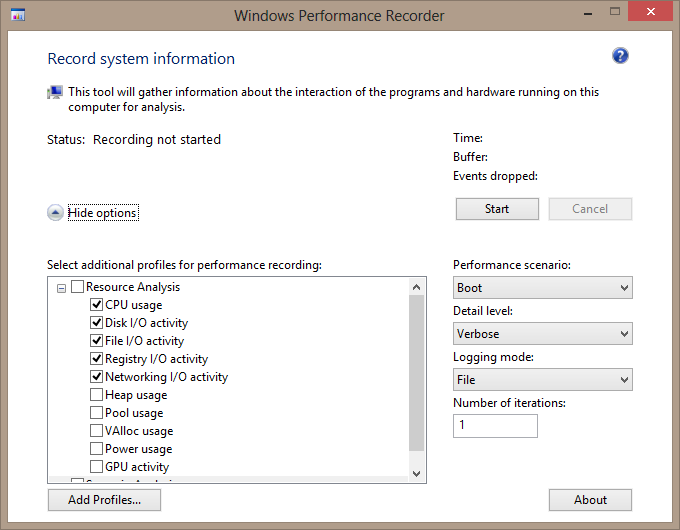Enable Heap usage profile
Screen dimensions: 680x530
96,395
